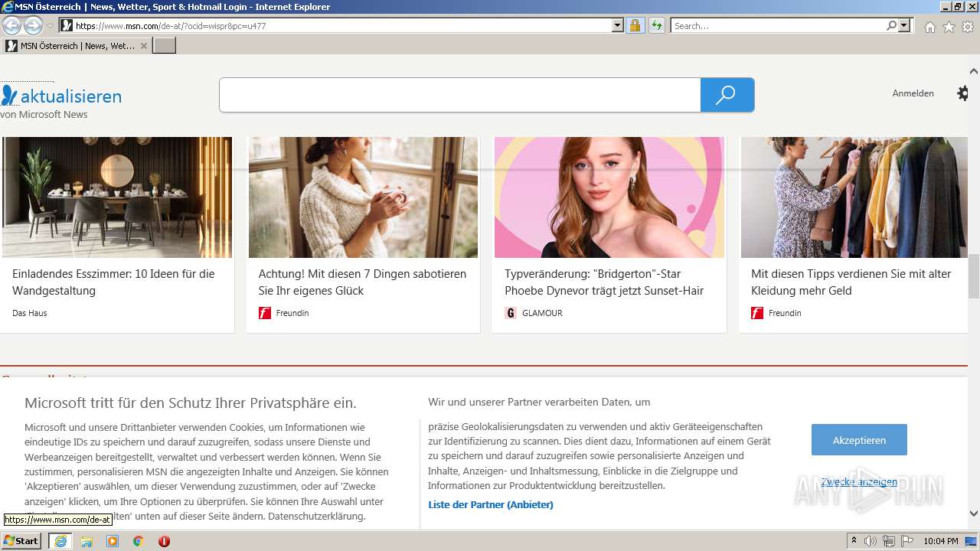Go forward with the browser Forward arrow
Image resolution: width=980 pixels, height=551 pixels.
pos(33,25)
